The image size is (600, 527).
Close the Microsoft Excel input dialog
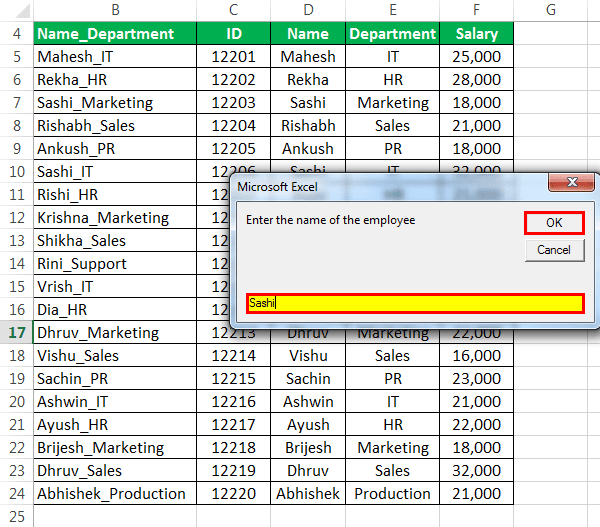coord(572,182)
